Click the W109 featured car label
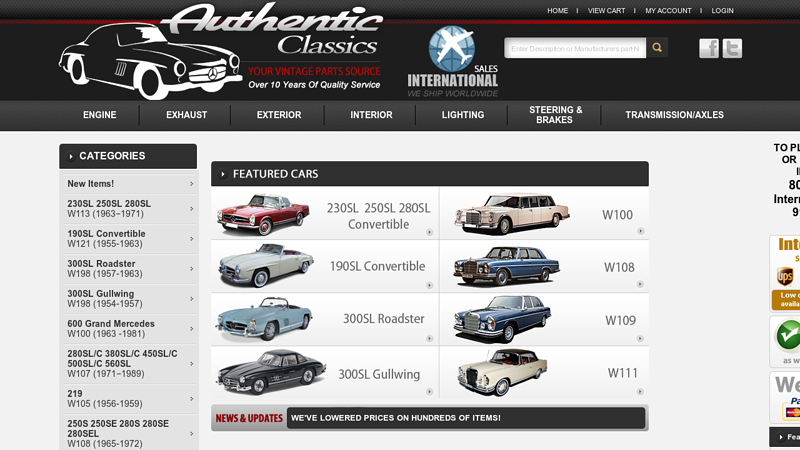This screenshot has width=800, height=450. [x=620, y=320]
